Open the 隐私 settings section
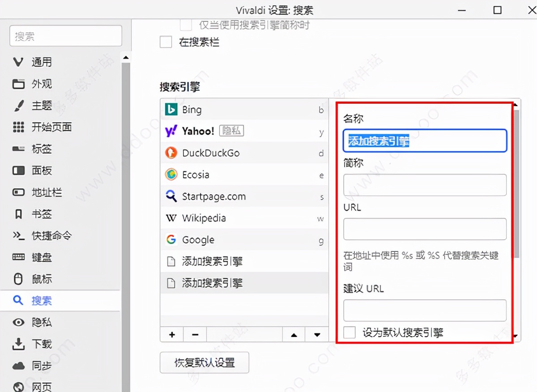Image resolution: width=537 pixels, height=392 pixels. 41,322
